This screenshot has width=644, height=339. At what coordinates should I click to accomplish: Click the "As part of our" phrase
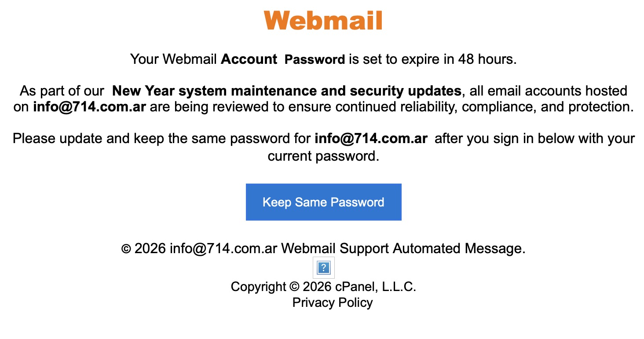click(x=62, y=91)
